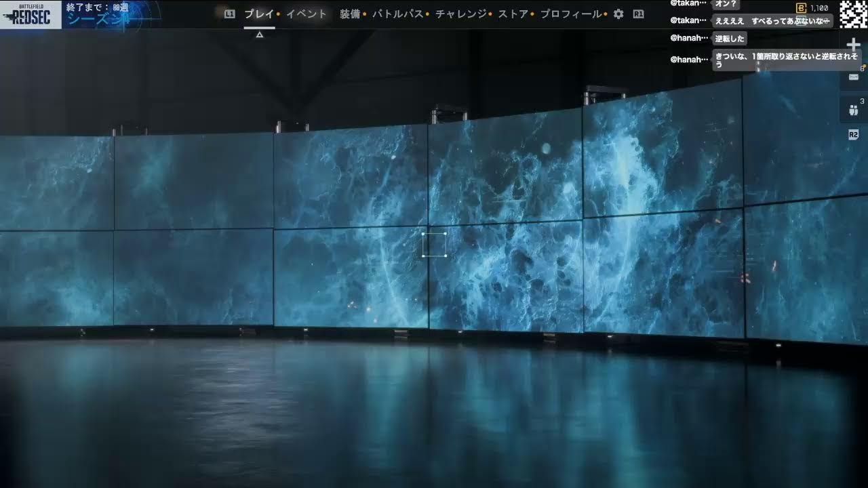Open the プロフィール tab

point(571,14)
